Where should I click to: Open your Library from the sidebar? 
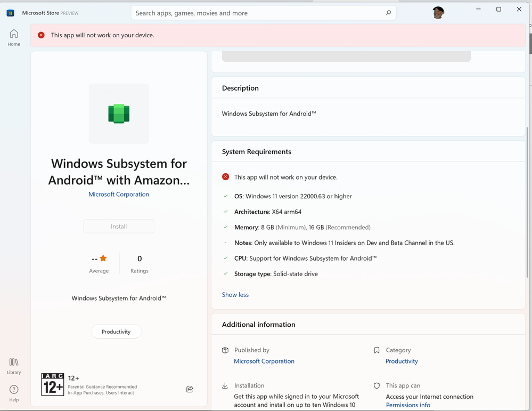13,365
